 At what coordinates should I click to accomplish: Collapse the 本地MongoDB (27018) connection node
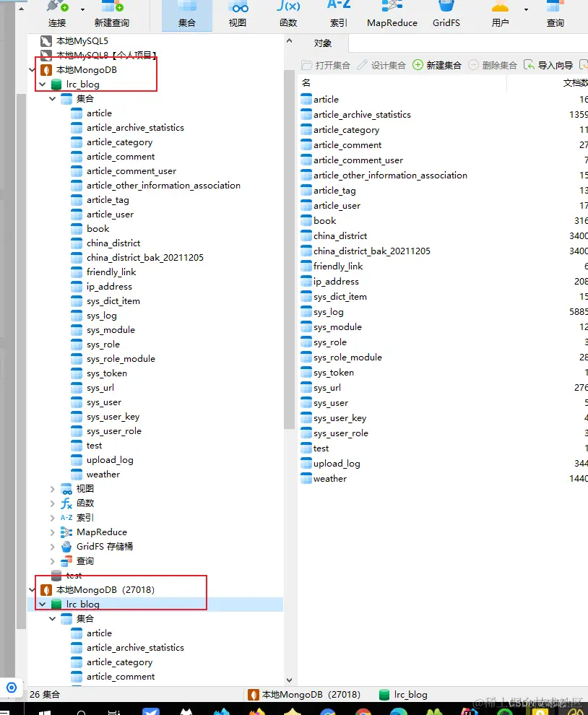tap(33, 590)
